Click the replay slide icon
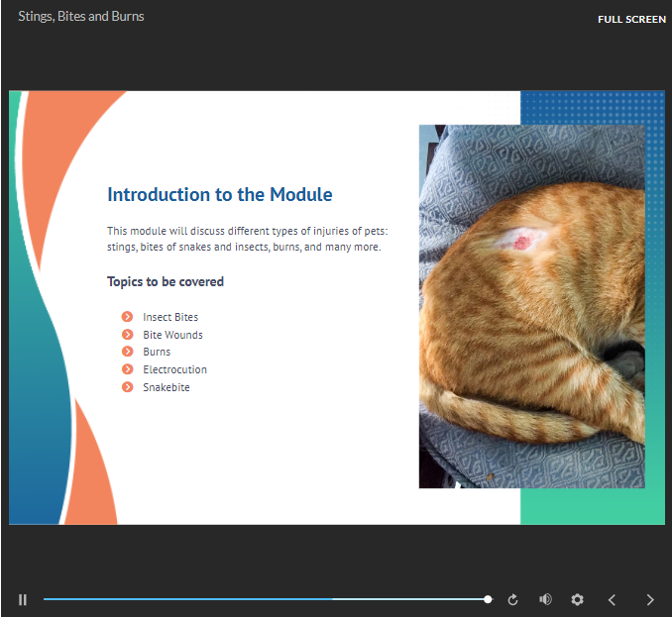 pyautogui.click(x=512, y=599)
